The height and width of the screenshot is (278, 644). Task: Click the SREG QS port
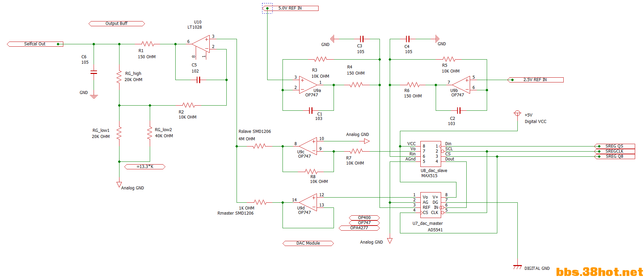[614, 146]
